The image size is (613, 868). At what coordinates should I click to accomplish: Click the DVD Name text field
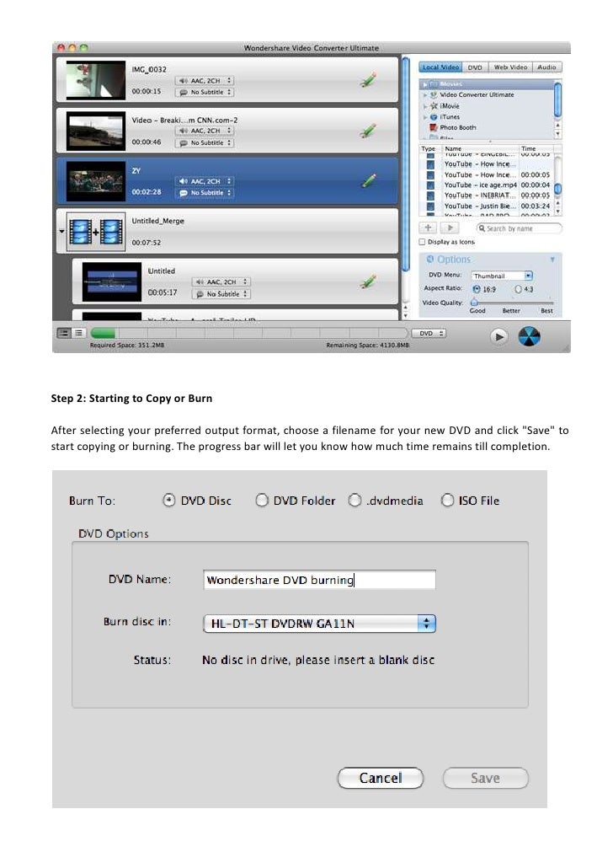point(319,580)
